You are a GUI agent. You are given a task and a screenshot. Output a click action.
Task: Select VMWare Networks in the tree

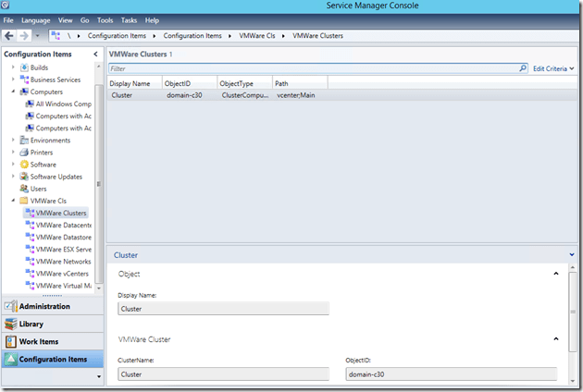click(61, 262)
